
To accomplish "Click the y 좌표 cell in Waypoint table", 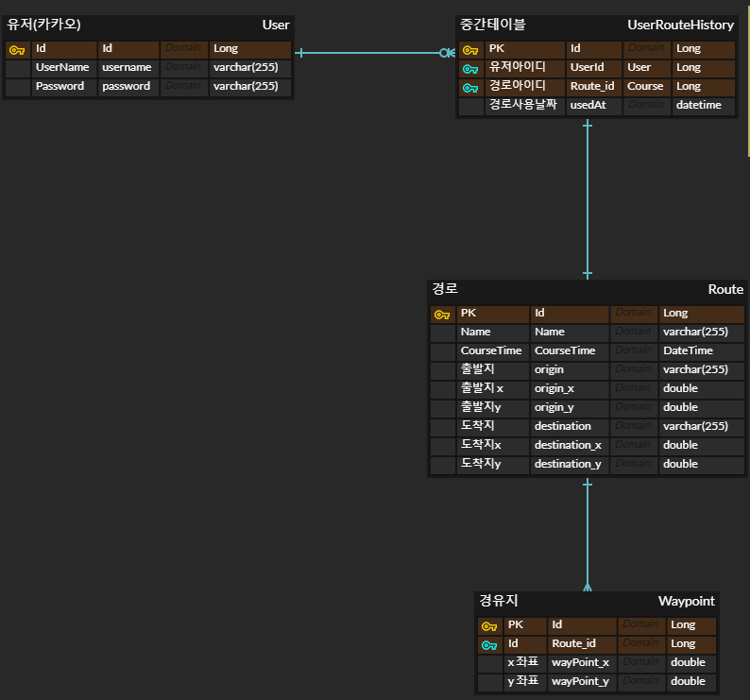I will 525,682.
